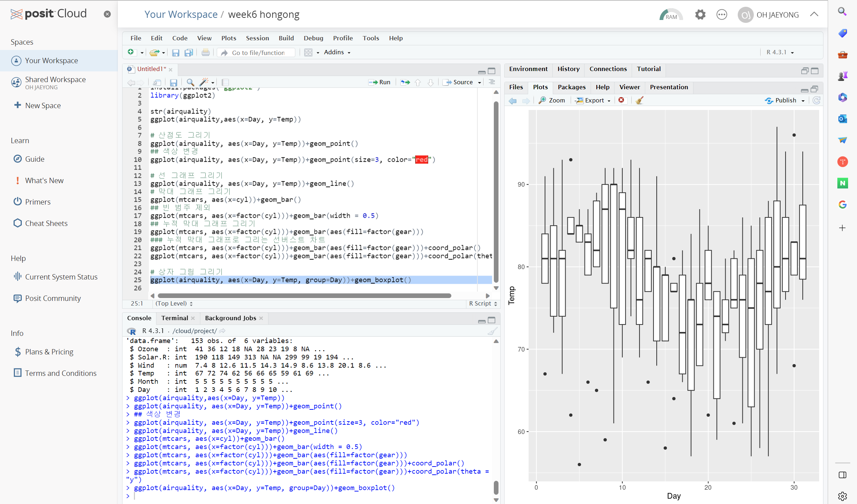The width and height of the screenshot is (857, 504).
Task: Click the Publish button
Action: coord(781,101)
